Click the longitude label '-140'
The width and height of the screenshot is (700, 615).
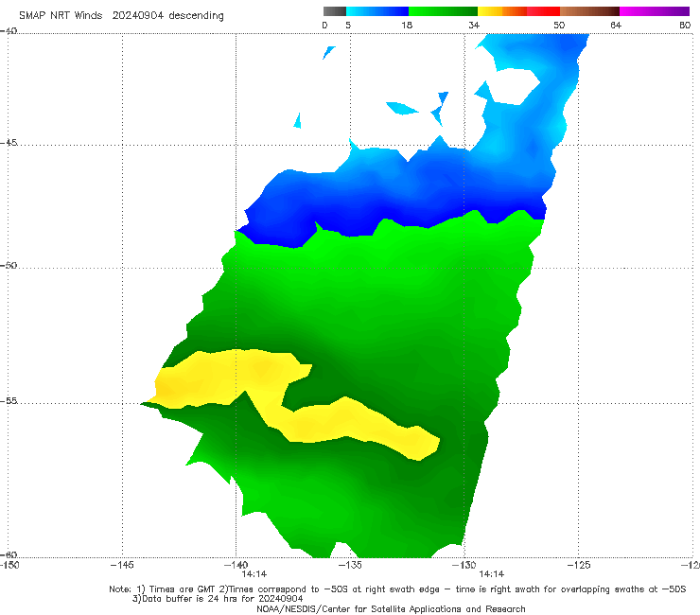click(x=236, y=565)
